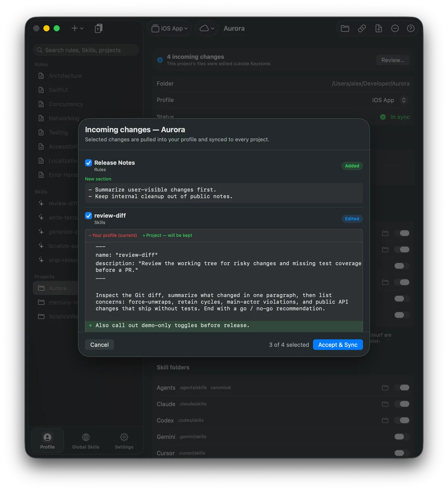Enable the Gemini skill folder switch
The height and width of the screenshot is (491, 448).
click(x=402, y=437)
